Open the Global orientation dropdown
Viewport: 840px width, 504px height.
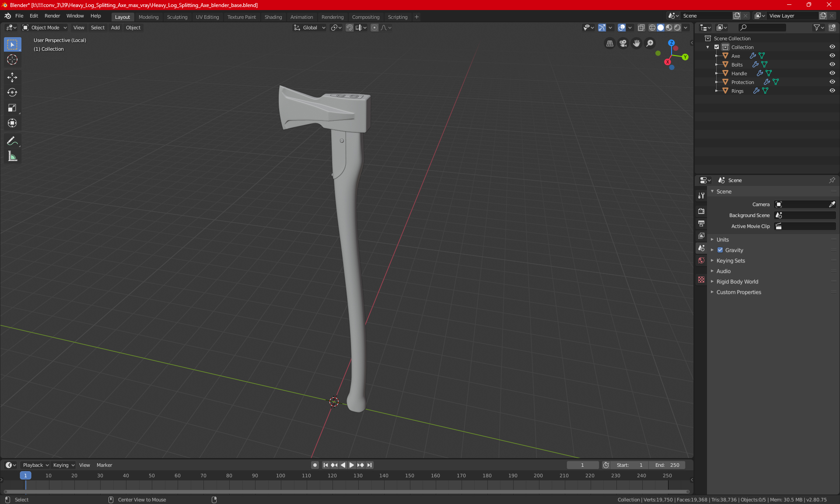pos(309,28)
